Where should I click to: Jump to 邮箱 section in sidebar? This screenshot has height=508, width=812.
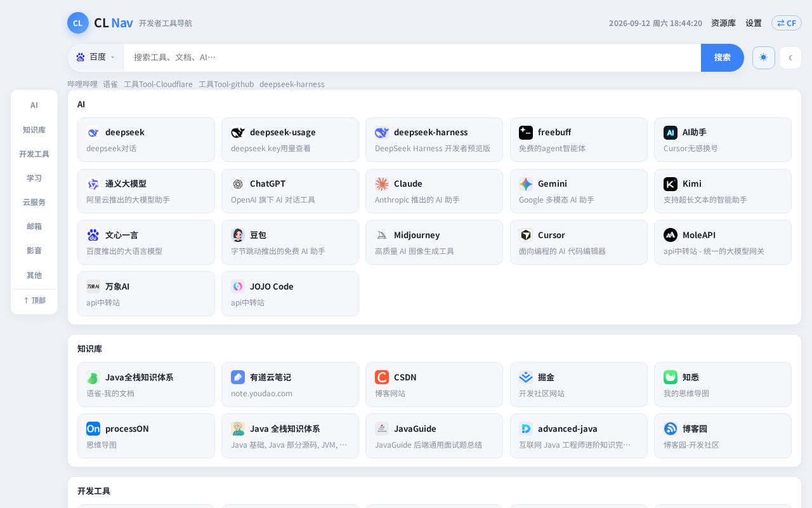tap(34, 226)
